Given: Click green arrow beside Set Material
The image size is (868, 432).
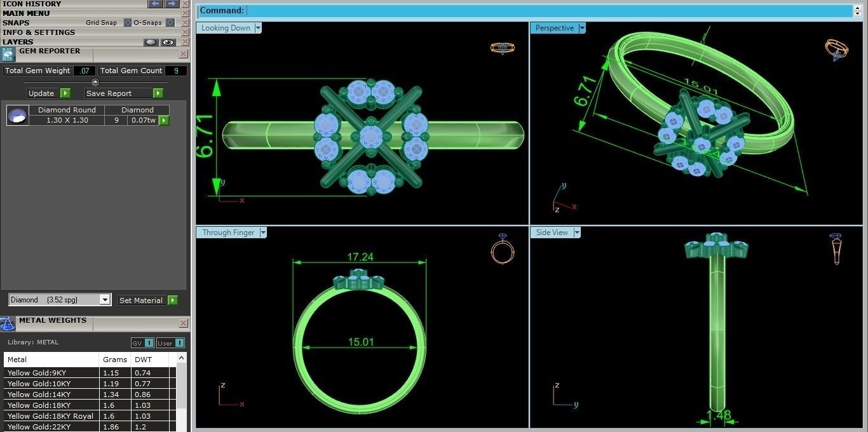Looking at the screenshot, I should click(x=172, y=300).
